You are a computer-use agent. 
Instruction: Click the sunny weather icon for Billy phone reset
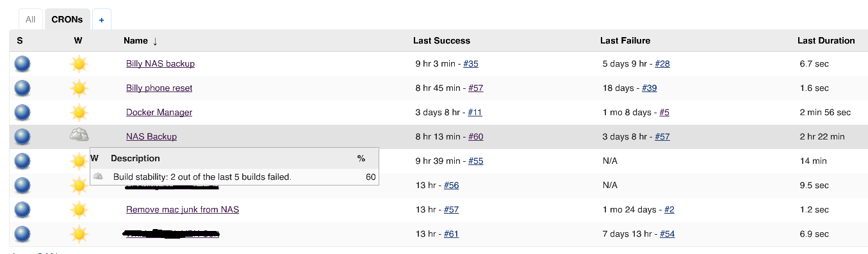79,88
